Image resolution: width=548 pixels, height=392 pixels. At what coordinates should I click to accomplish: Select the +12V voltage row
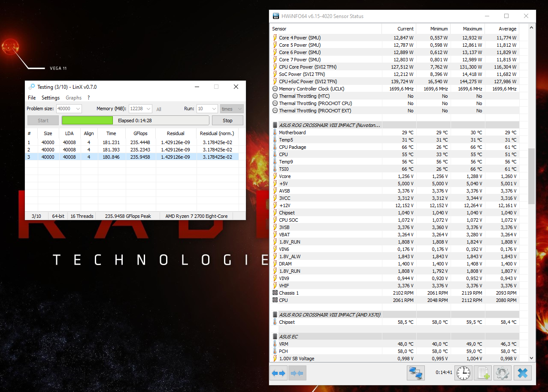pyautogui.click(x=394, y=205)
